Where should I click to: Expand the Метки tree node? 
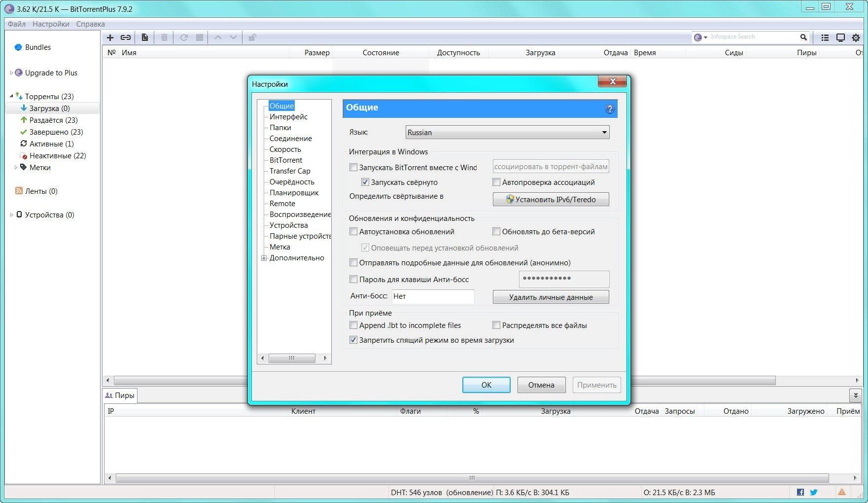[16, 168]
